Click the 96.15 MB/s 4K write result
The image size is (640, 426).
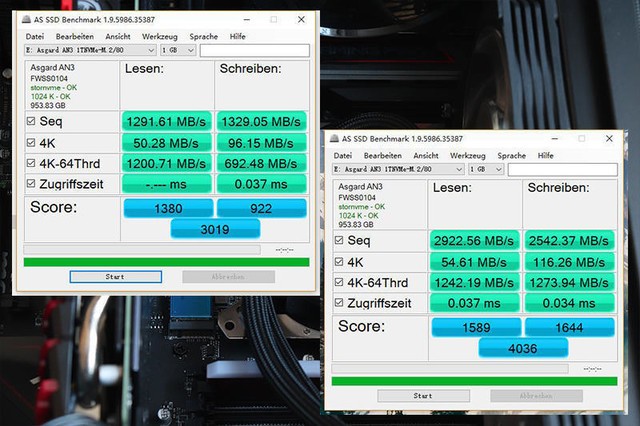click(261, 143)
